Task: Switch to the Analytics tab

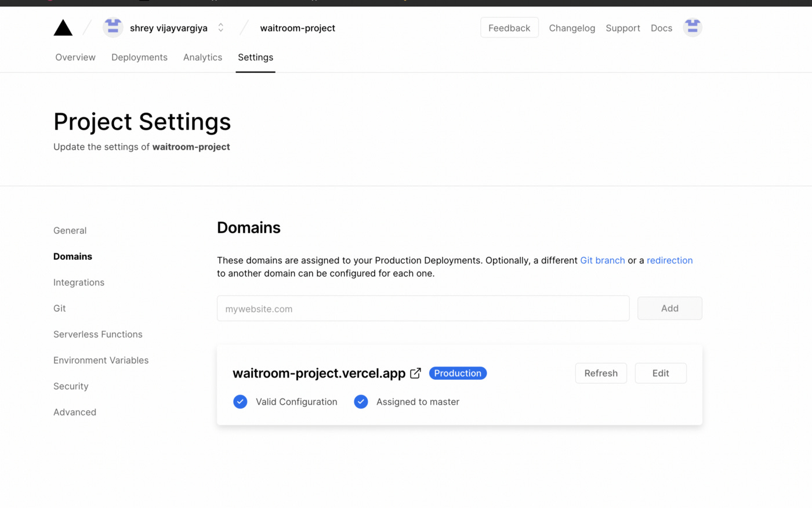Action: 202,57
